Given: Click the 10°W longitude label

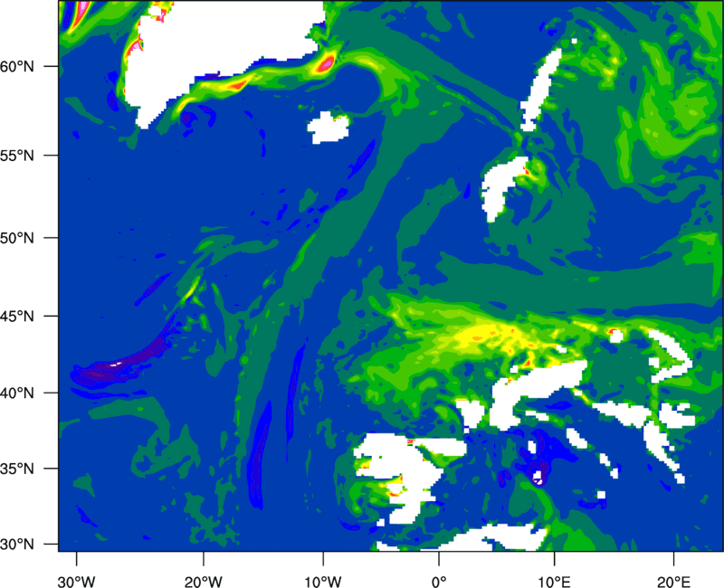Looking at the screenshot, I should tap(323, 582).
